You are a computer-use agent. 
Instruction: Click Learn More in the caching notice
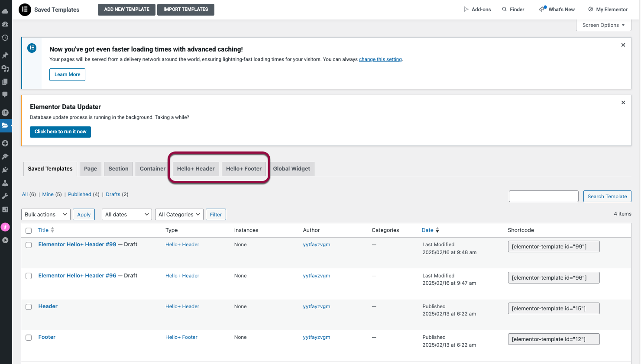tap(67, 74)
